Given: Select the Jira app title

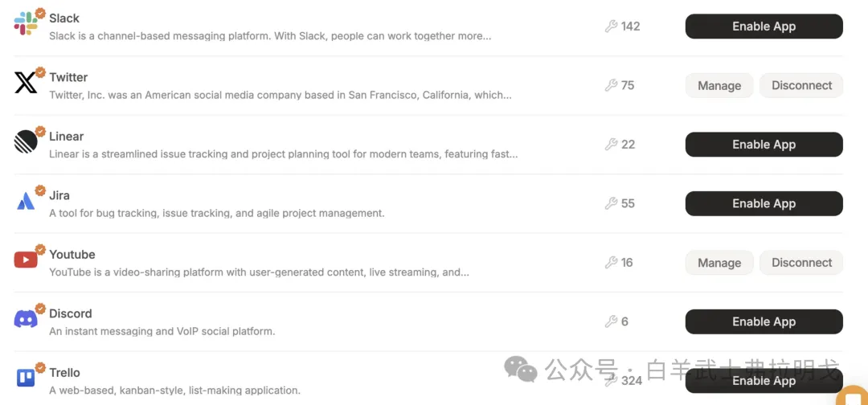Looking at the screenshot, I should coord(59,195).
